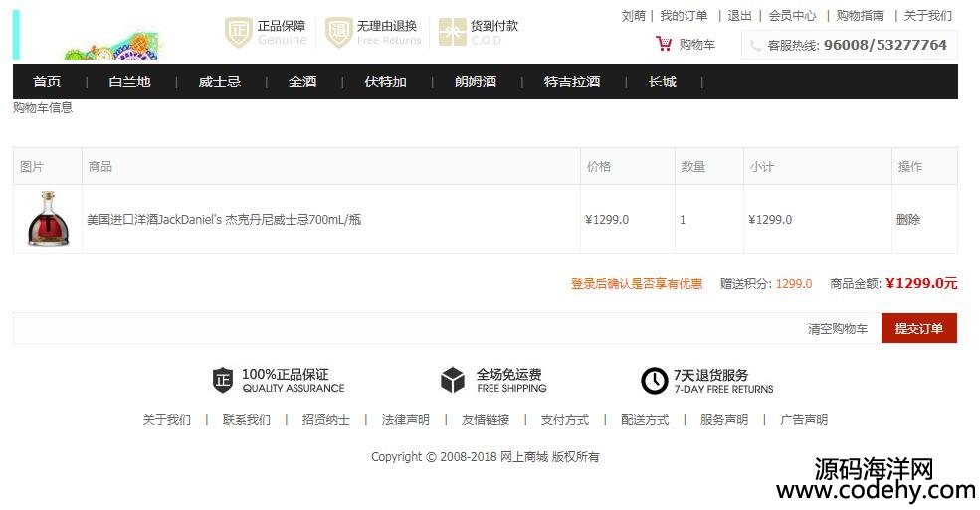Click the 购物车信息 breadcrumb text
The width and height of the screenshot is (980, 510).
point(43,107)
